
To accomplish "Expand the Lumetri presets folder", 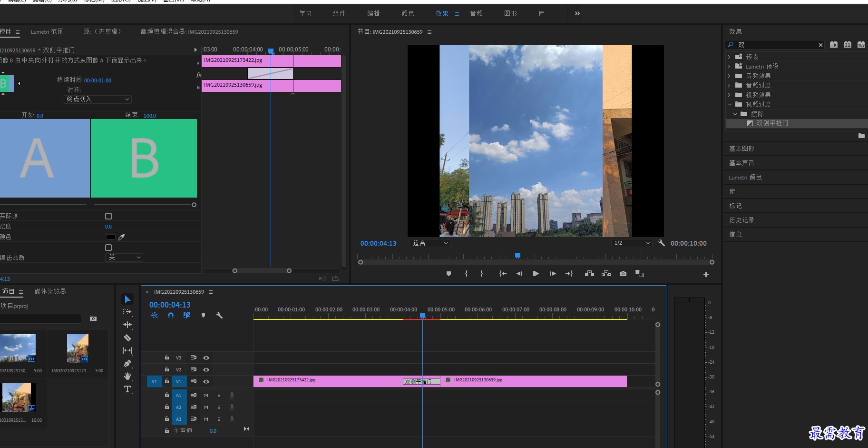I will click(729, 66).
